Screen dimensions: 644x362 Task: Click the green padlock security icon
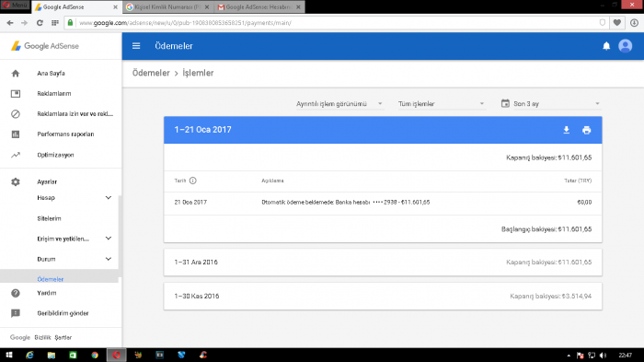[x=70, y=23]
